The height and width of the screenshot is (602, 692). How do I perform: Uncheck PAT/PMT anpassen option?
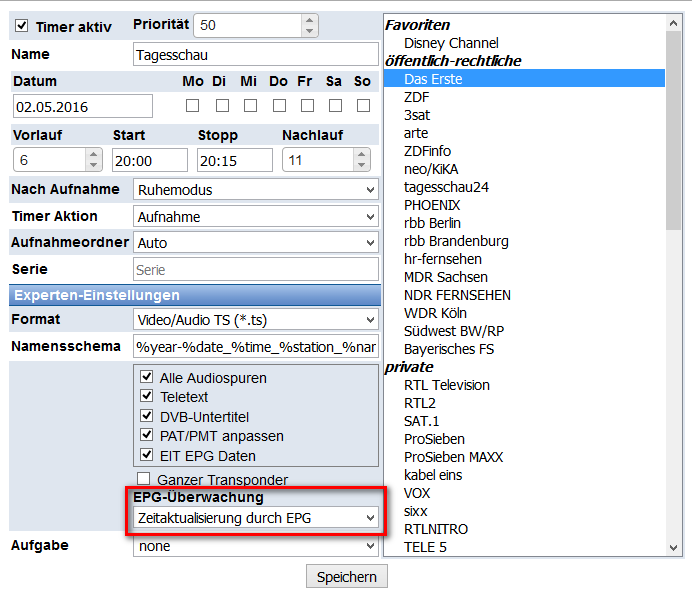pyautogui.click(x=147, y=435)
